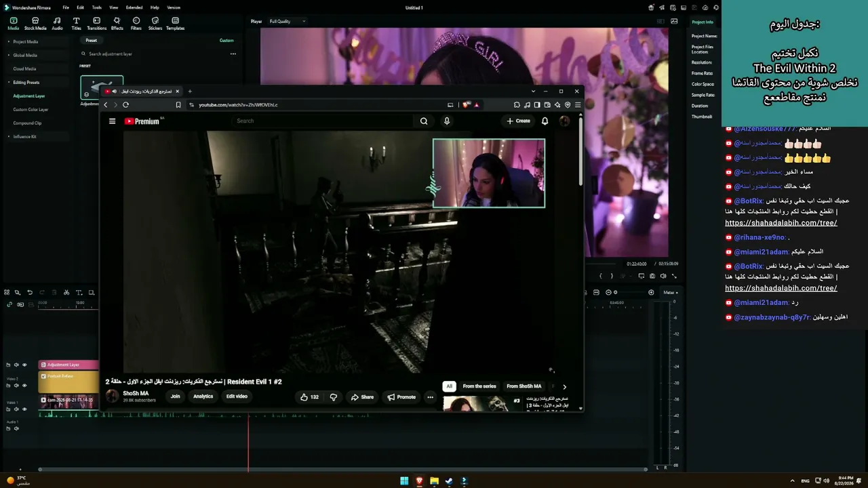Select the timeline scissors split tool
This screenshot has width=868, height=488.
[66, 293]
